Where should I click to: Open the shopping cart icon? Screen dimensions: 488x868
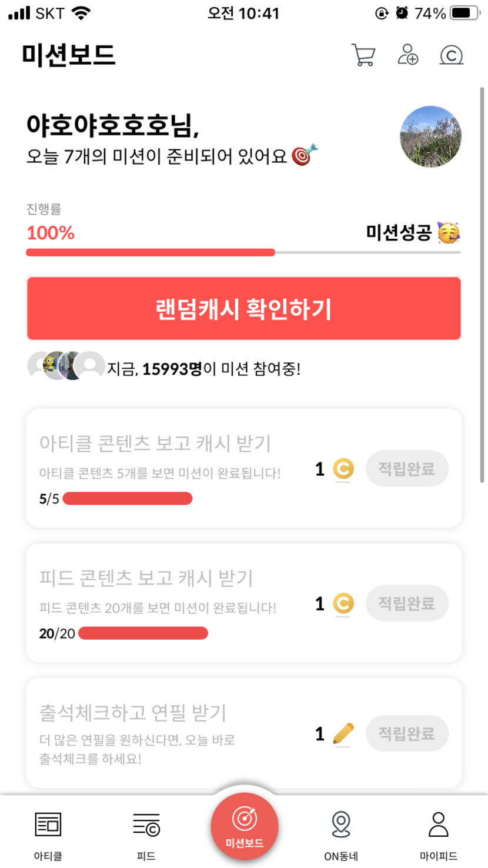(x=363, y=55)
